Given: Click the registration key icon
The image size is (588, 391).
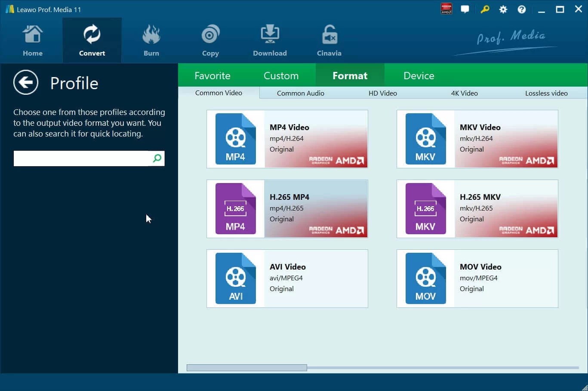Looking at the screenshot, I should pos(485,9).
